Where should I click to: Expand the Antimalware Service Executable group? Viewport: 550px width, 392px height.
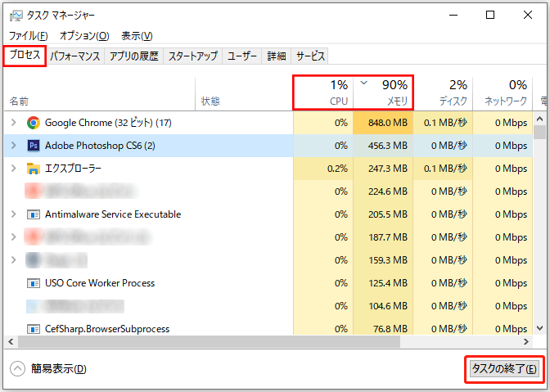[x=14, y=214]
